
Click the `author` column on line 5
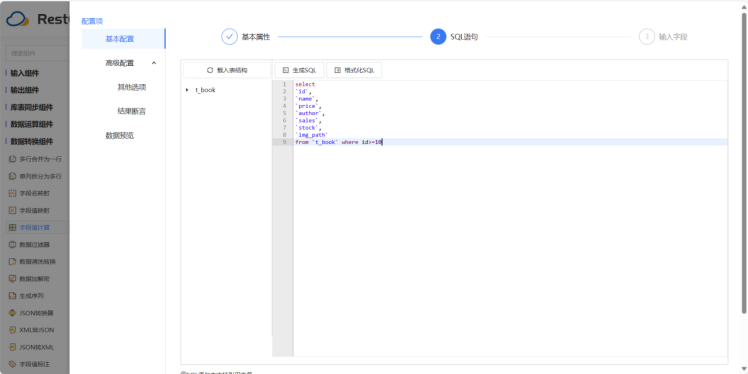[309, 113]
